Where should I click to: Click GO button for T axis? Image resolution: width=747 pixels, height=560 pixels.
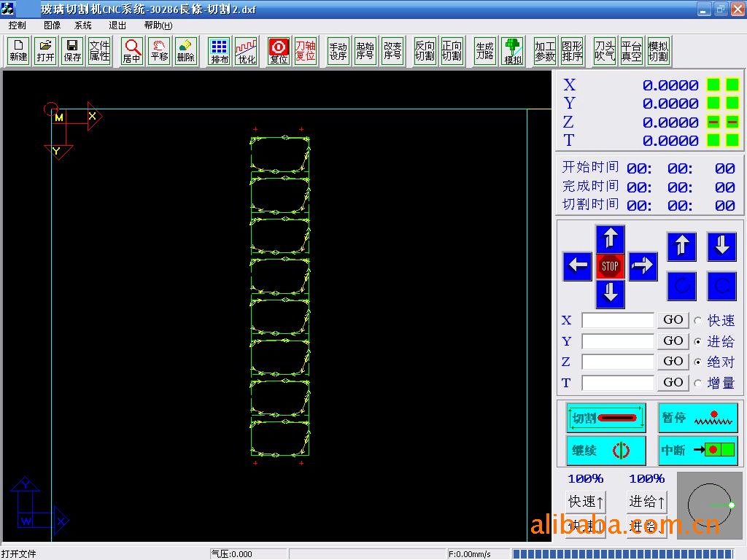pos(673,382)
